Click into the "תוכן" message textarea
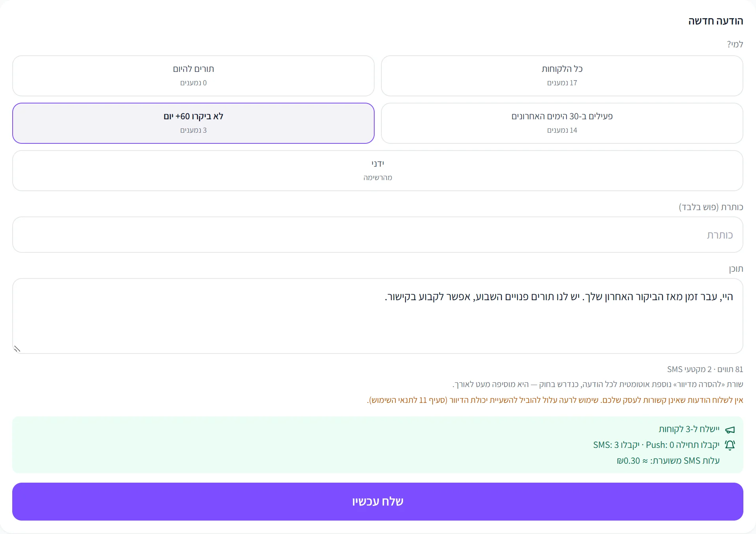 pos(378,316)
